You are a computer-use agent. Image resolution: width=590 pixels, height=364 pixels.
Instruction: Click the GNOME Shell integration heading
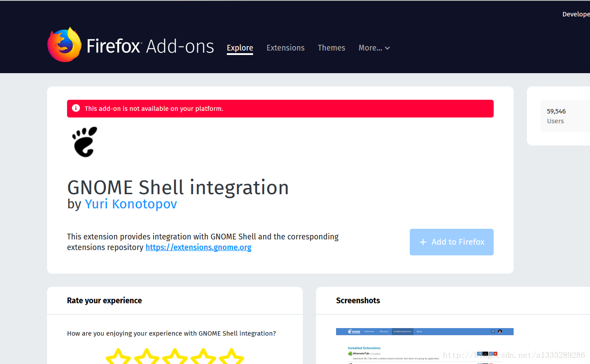(x=178, y=188)
